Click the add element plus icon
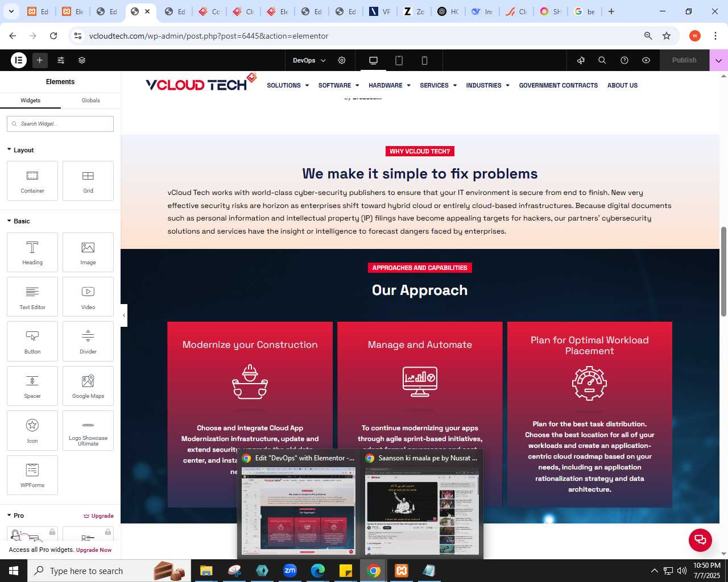 click(x=40, y=60)
